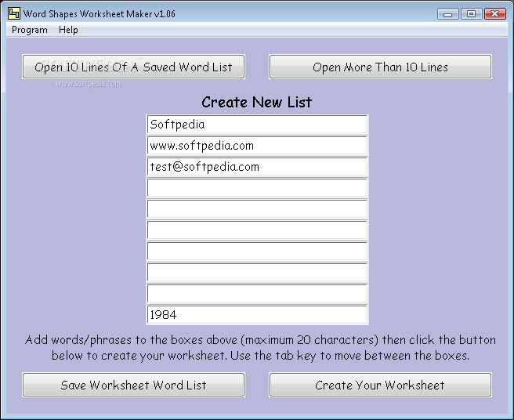Close the Word Shapes Worksheet Maker window

495,14
